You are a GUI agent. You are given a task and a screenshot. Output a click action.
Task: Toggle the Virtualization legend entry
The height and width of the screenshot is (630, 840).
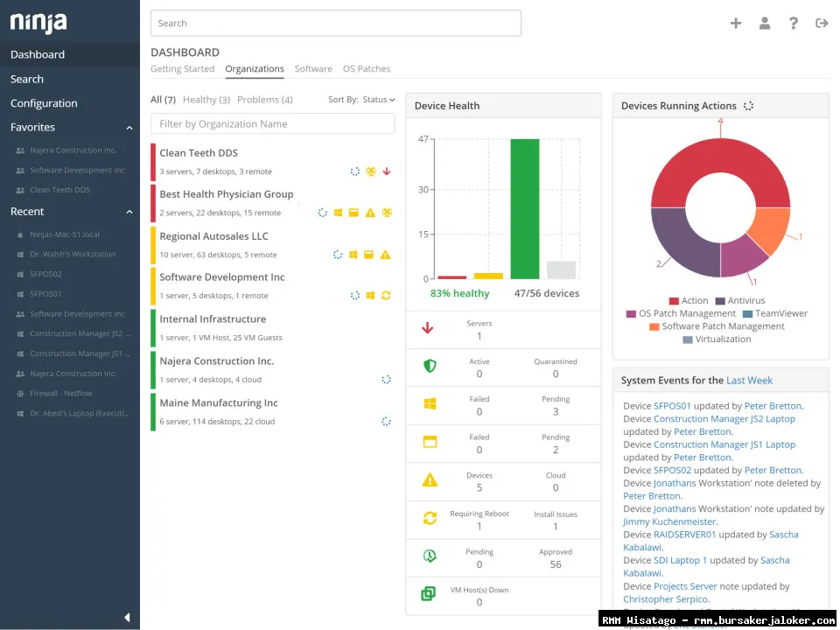(x=717, y=339)
